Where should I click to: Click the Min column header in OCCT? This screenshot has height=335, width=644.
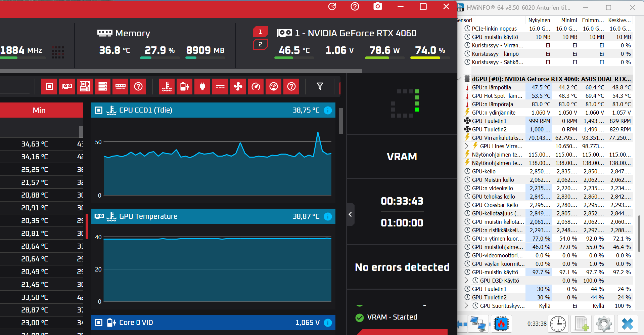pyautogui.click(x=39, y=110)
